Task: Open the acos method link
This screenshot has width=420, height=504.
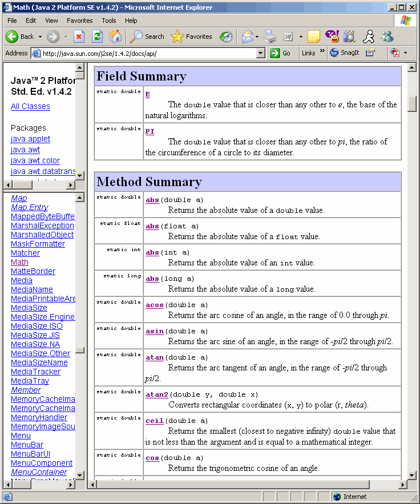Action: coord(155,305)
